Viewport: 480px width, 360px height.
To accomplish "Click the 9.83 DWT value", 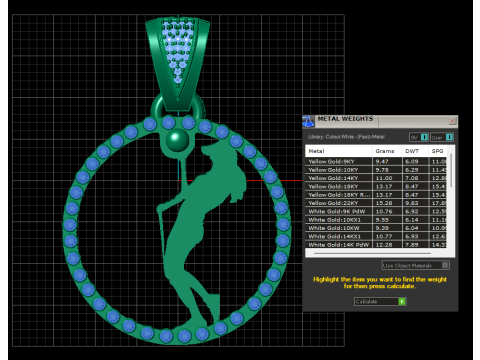I will [412, 203].
